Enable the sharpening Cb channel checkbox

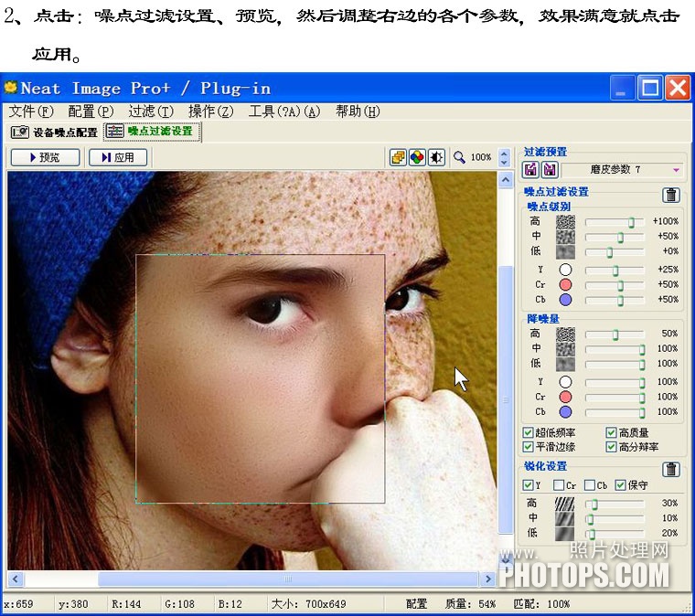(590, 485)
